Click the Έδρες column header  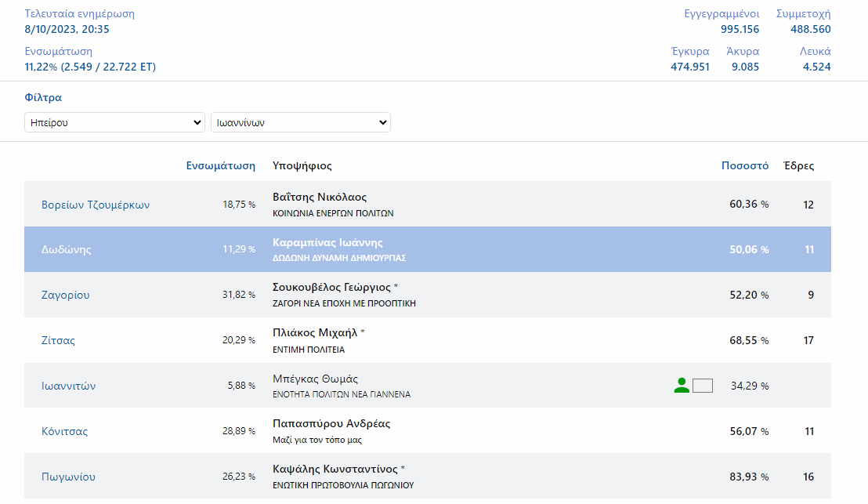pos(799,165)
